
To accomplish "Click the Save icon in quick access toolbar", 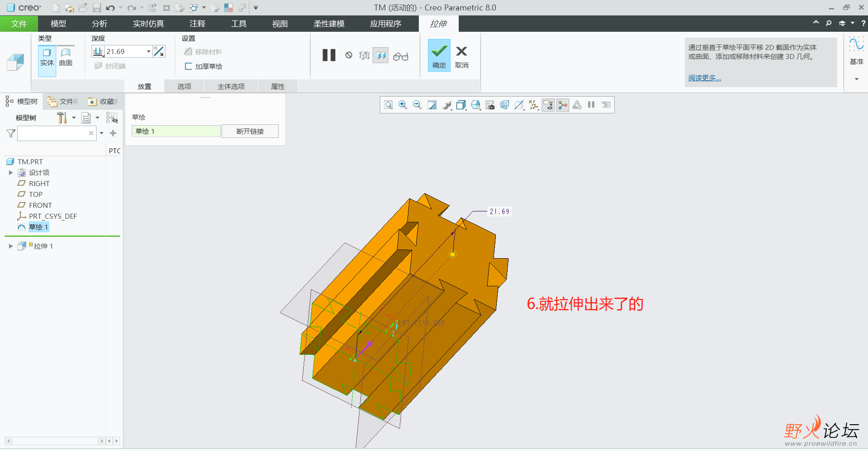I will tap(97, 8).
